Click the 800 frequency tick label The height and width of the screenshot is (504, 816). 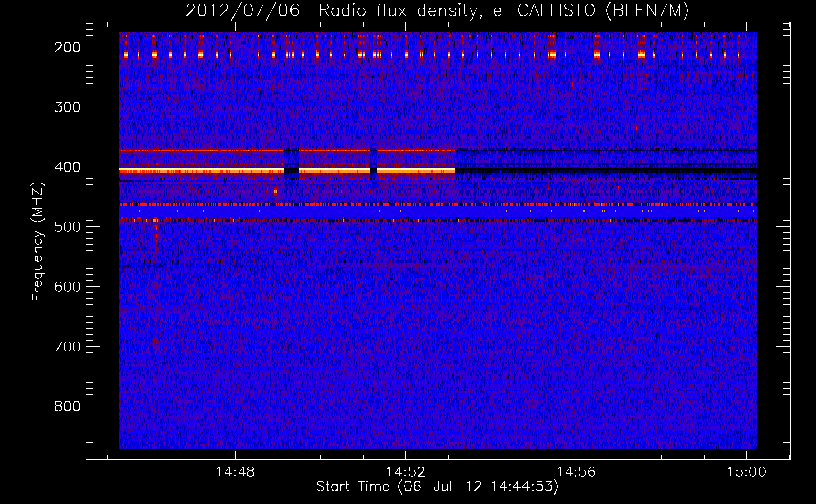[x=68, y=406]
